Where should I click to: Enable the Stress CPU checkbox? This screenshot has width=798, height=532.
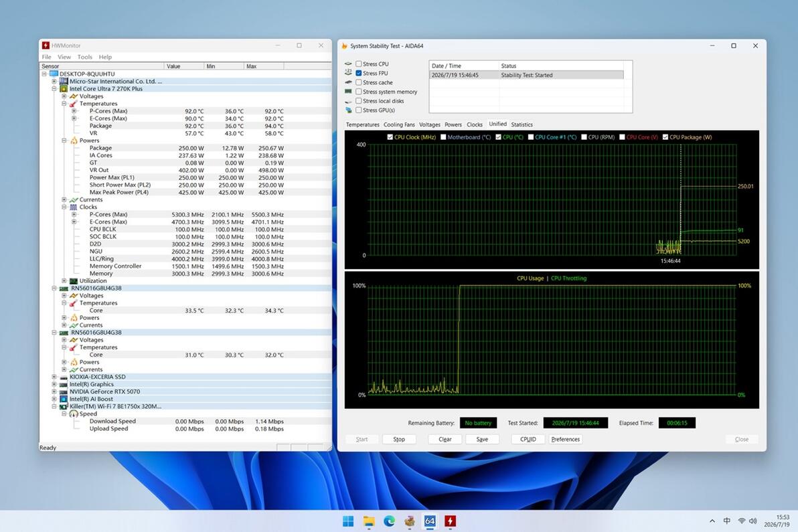point(359,64)
